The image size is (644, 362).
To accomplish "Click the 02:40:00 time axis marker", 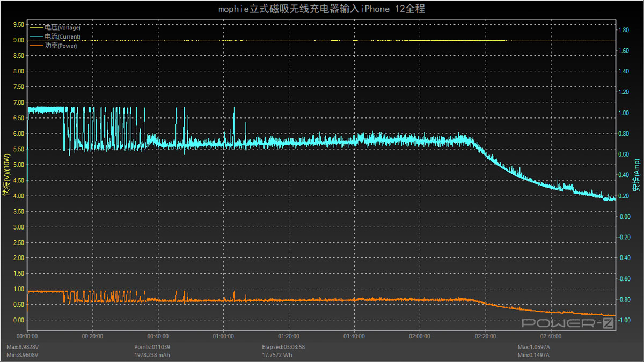I will pyautogui.click(x=550, y=336).
